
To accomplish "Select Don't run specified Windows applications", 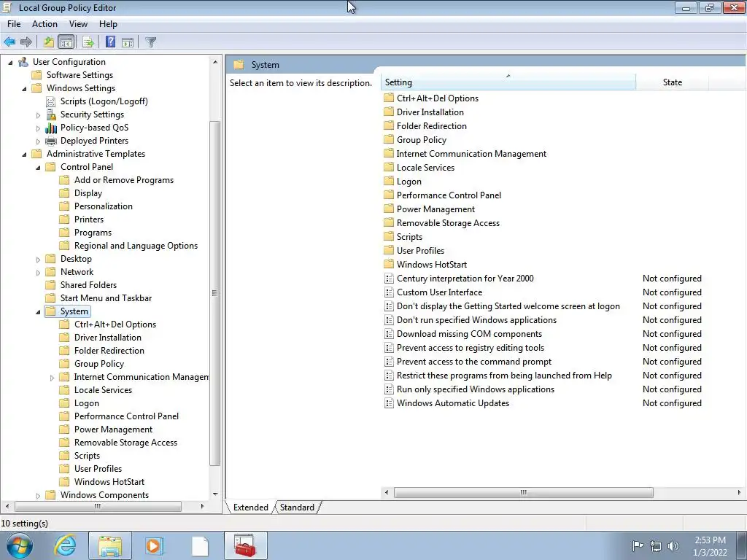I will pyautogui.click(x=476, y=320).
